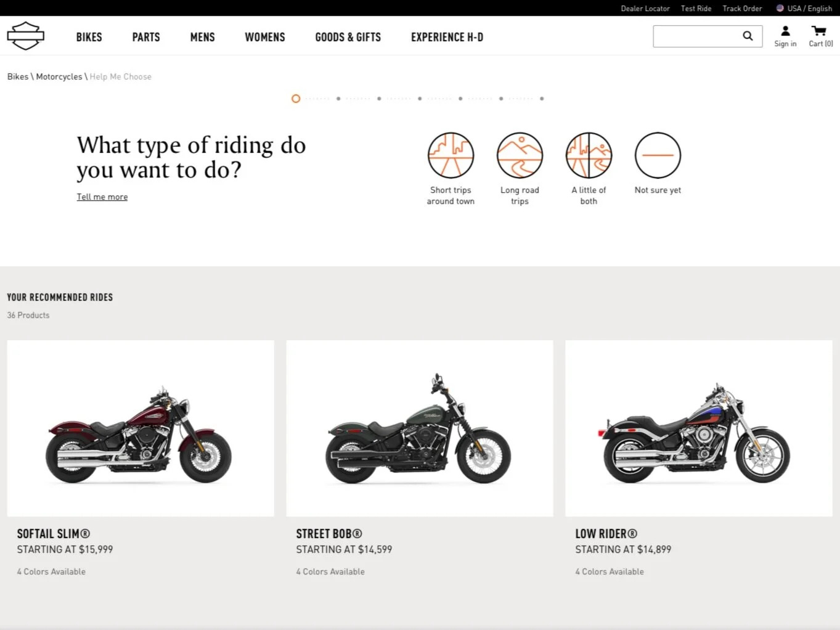Jump to the fifth progress step dot

pyautogui.click(x=460, y=99)
